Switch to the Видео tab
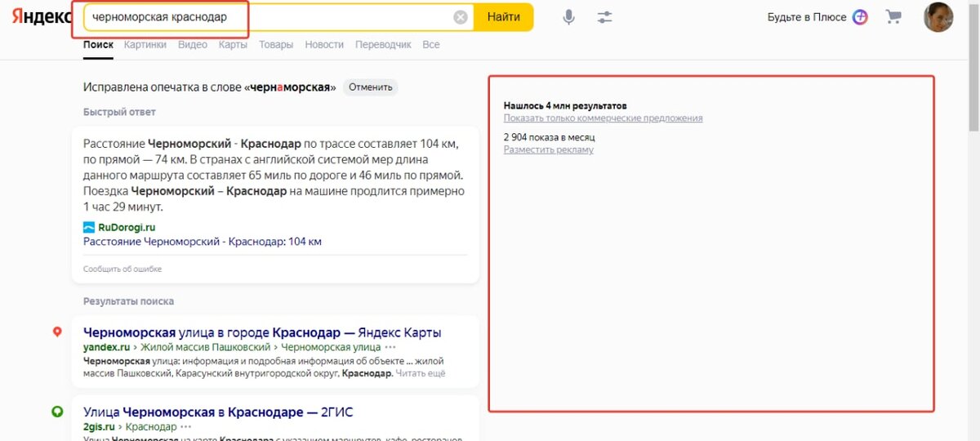 [193, 45]
